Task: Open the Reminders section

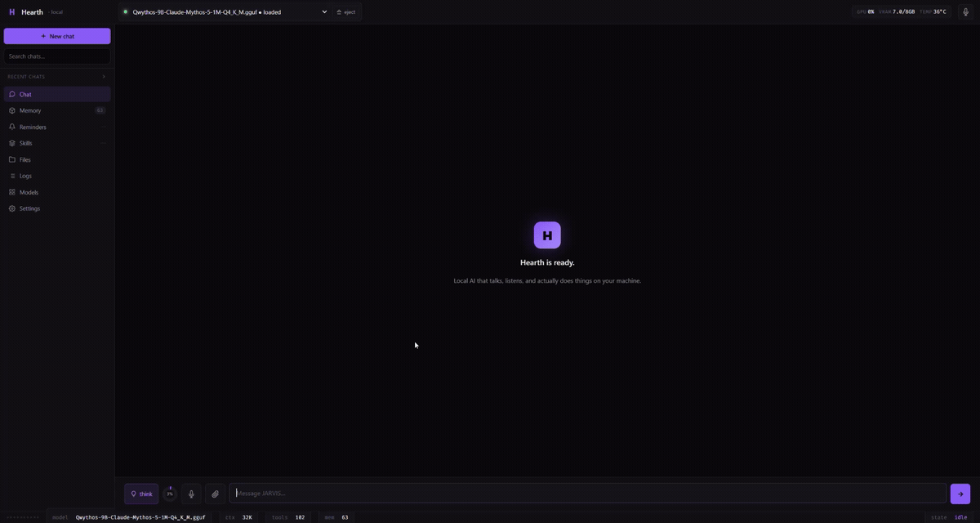Action: pyautogui.click(x=57, y=127)
